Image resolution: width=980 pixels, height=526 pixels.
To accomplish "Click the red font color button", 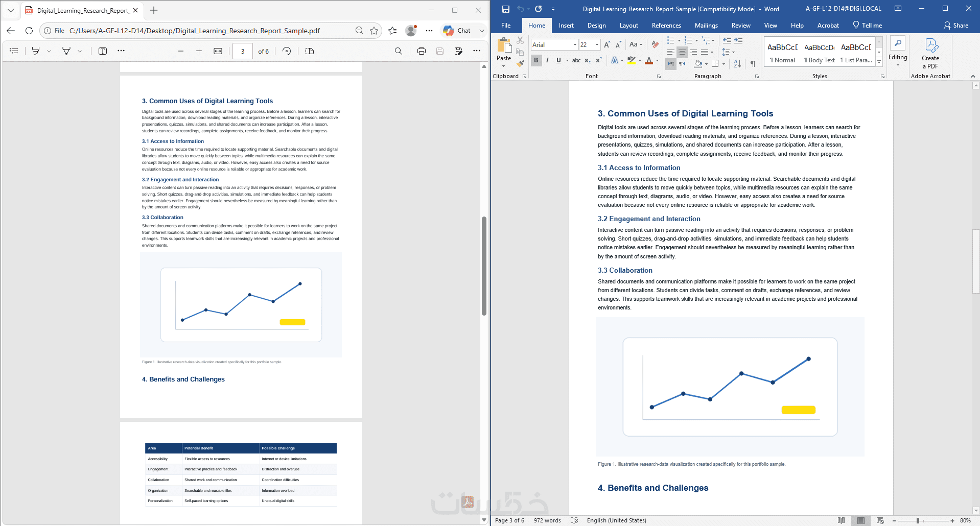I will pos(649,60).
